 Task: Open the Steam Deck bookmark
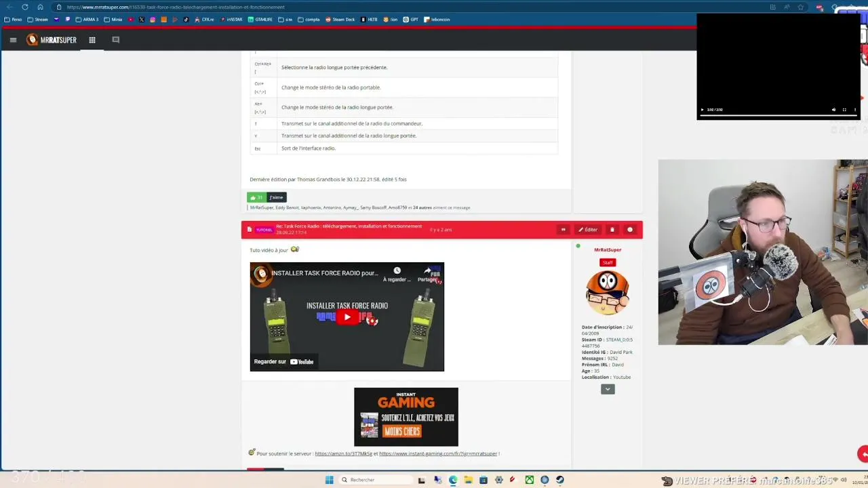[340, 20]
